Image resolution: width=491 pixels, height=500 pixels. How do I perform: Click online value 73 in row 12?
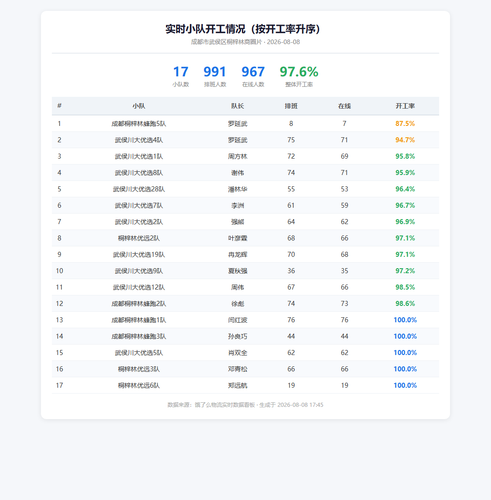[344, 303]
